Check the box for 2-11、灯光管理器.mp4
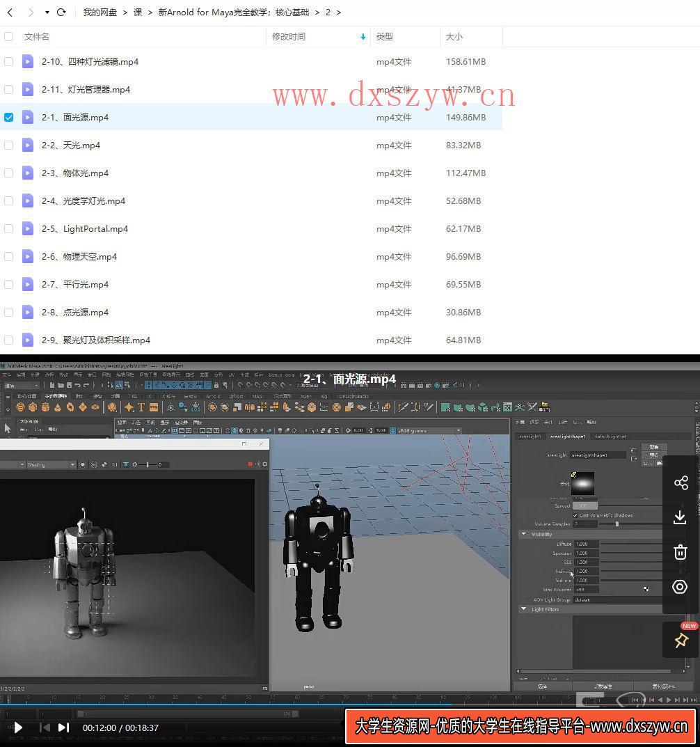This screenshot has height=747, width=700. coord(8,90)
